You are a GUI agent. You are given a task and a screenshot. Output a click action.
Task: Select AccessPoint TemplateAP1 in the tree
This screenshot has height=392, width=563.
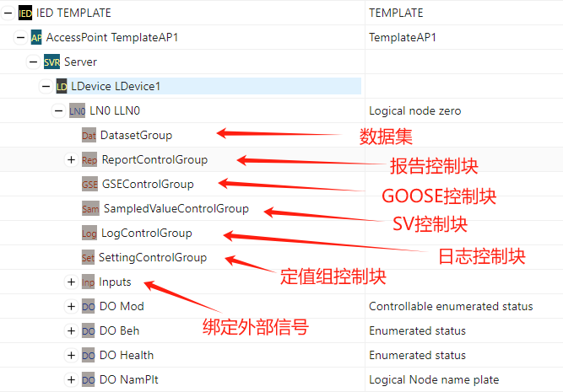click(112, 37)
